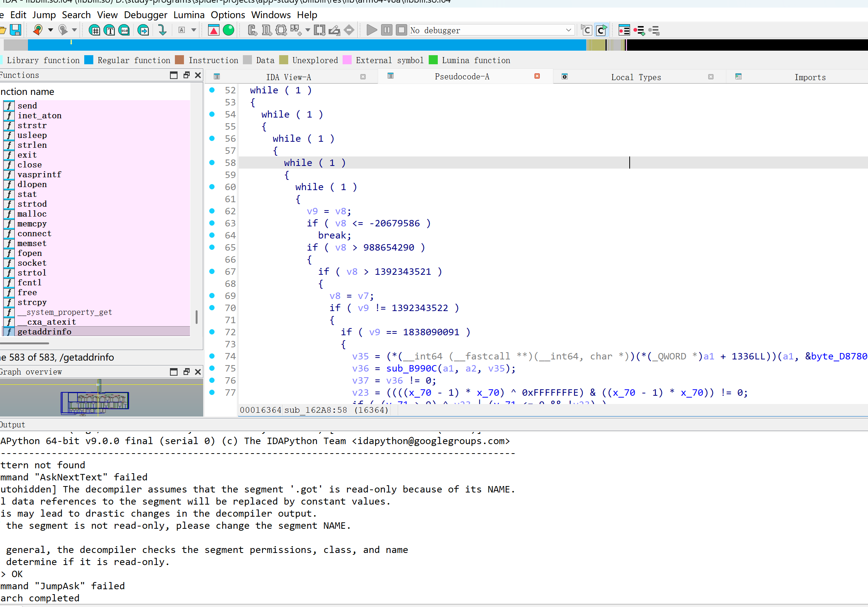This screenshot has width=868, height=607.
Task: Toggle breakpoint dot on line 58
Action: [212, 163]
